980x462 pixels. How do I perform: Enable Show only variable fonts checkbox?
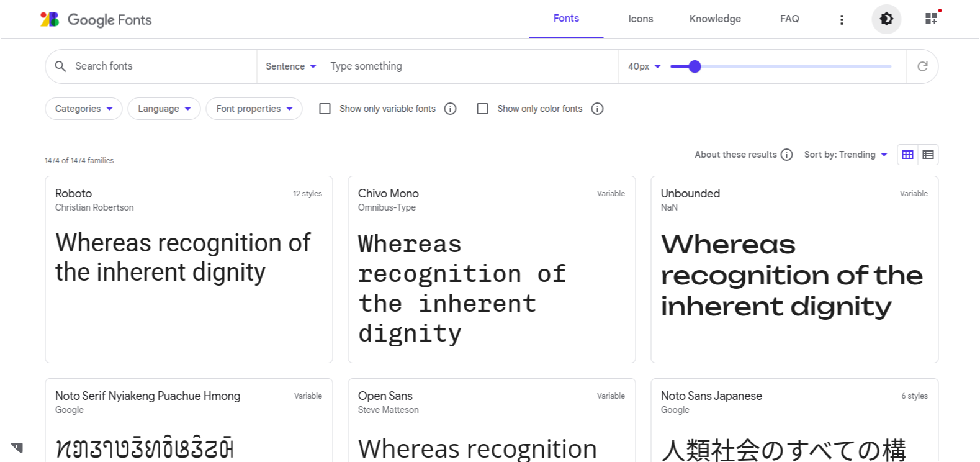point(325,109)
